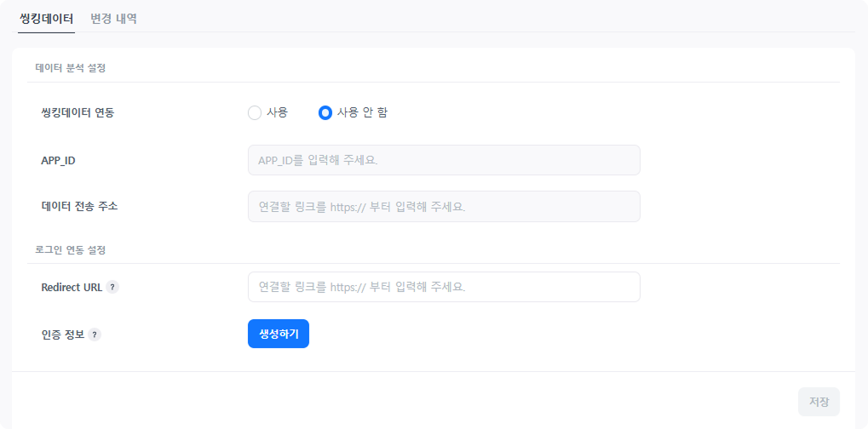Click the 데이터 전송 주소 input field
The width and height of the screenshot is (868, 429).
pos(443,207)
